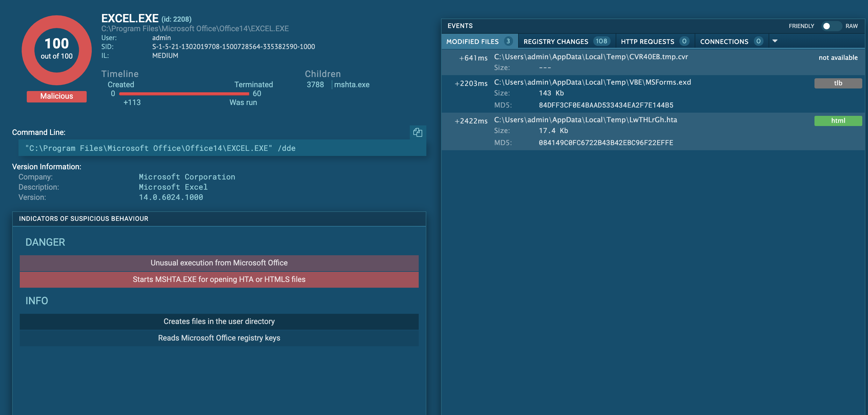Click Creates files in user directory indicator

point(219,321)
